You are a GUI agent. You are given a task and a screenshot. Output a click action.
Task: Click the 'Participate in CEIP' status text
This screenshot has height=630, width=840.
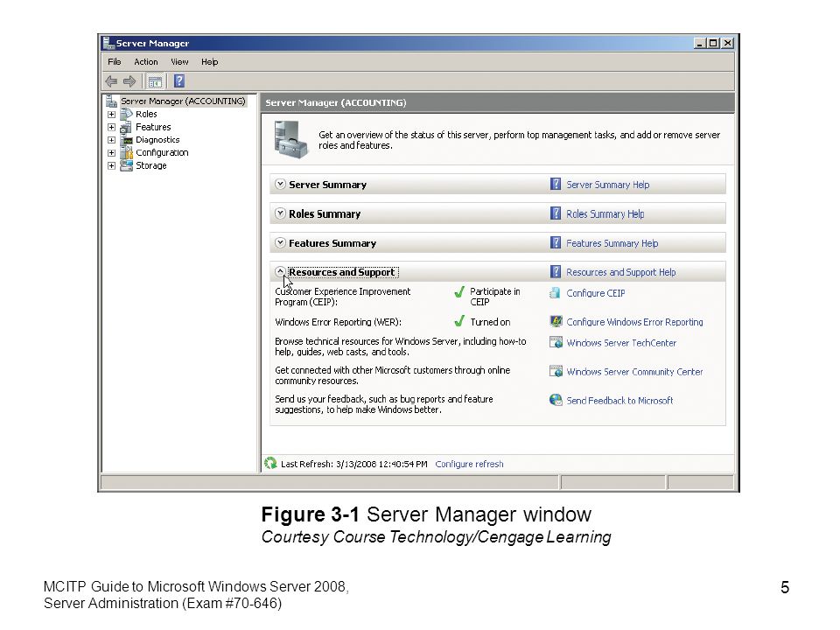tap(495, 297)
